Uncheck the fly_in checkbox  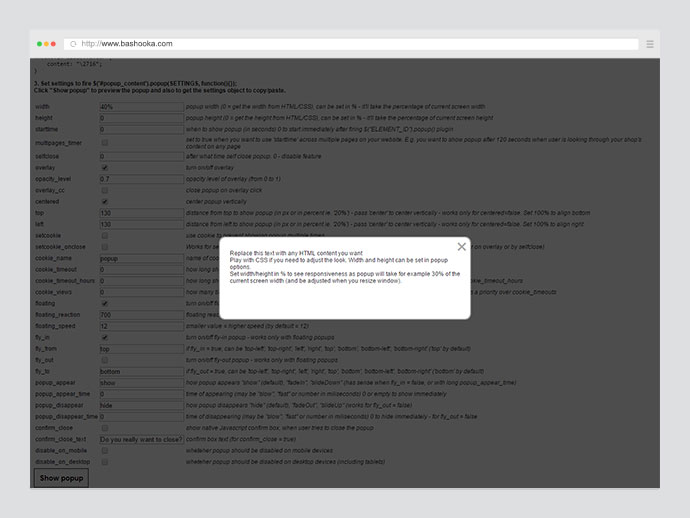click(105, 338)
